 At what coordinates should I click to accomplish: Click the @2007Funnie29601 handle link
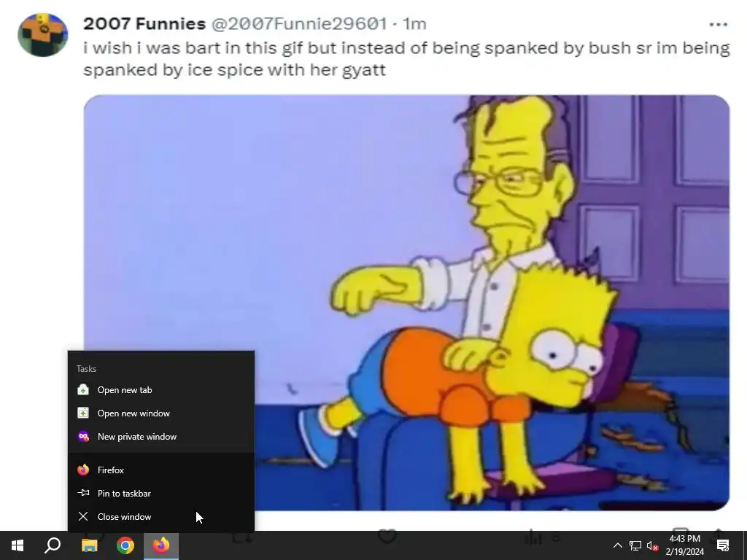click(x=299, y=23)
